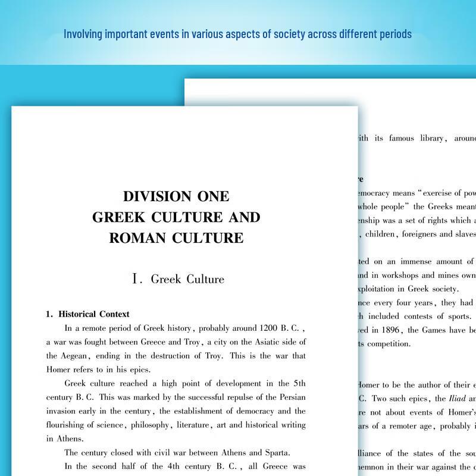The width and height of the screenshot is (476, 476).
Task: Click 'on an immense amount of' on back page
Action: pos(424,262)
